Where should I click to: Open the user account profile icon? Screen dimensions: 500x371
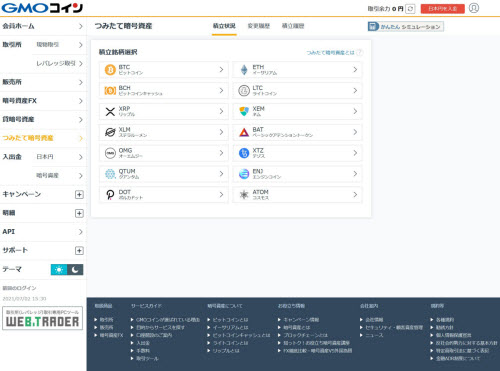coord(474,8)
